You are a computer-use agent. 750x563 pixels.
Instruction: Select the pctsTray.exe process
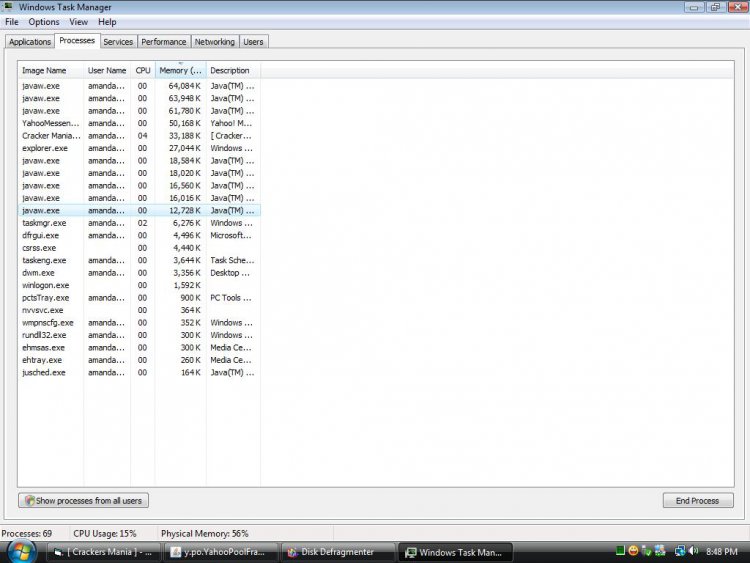click(139, 298)
